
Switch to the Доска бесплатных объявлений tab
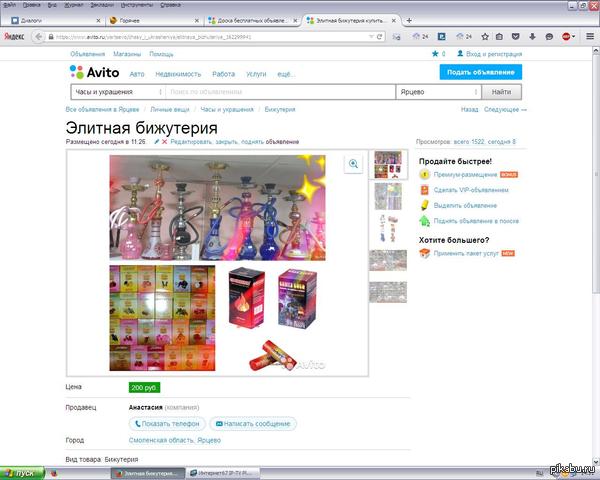coord(253,21)
